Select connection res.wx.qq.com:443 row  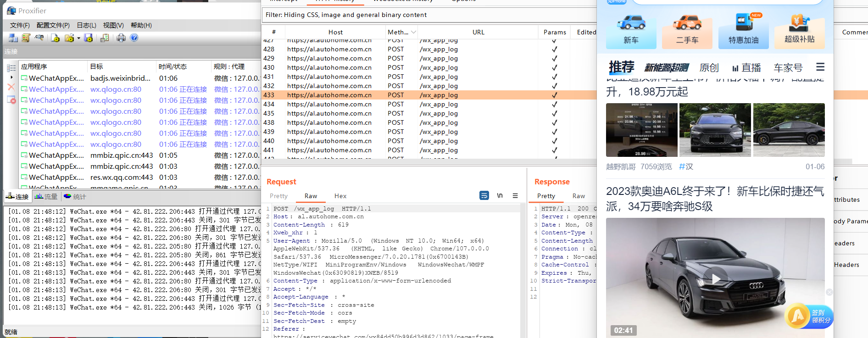tap(140, 177)
